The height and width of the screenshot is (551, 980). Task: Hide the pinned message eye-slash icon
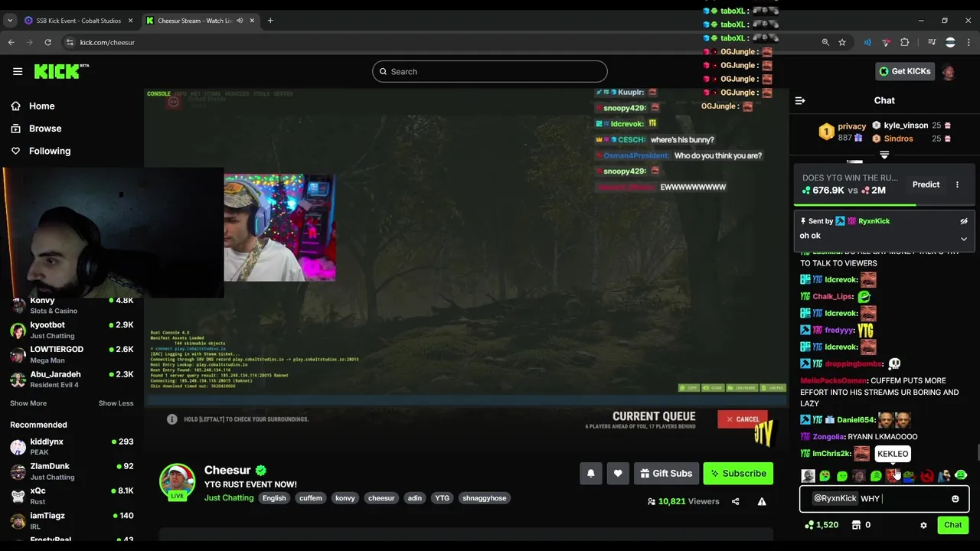pos(964,221)
